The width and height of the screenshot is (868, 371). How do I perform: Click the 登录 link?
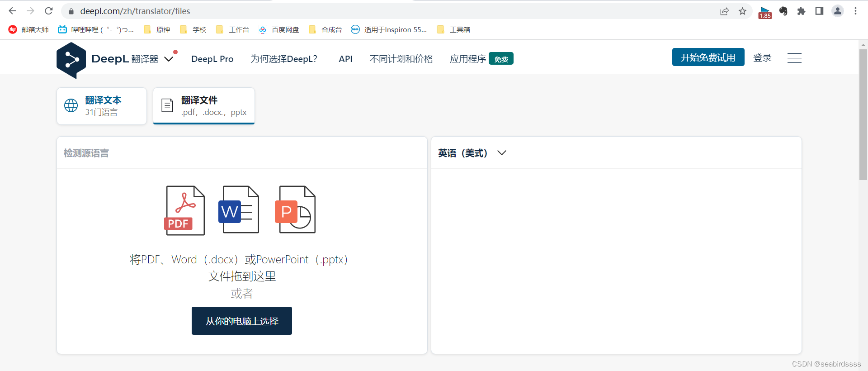(762, 57)
